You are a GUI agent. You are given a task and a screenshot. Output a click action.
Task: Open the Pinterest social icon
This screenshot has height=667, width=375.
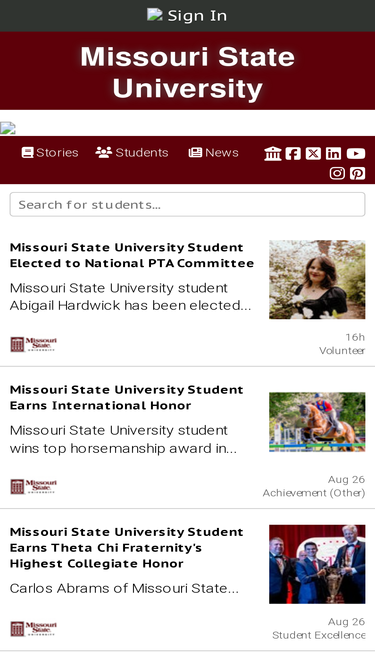coord(358,173)
